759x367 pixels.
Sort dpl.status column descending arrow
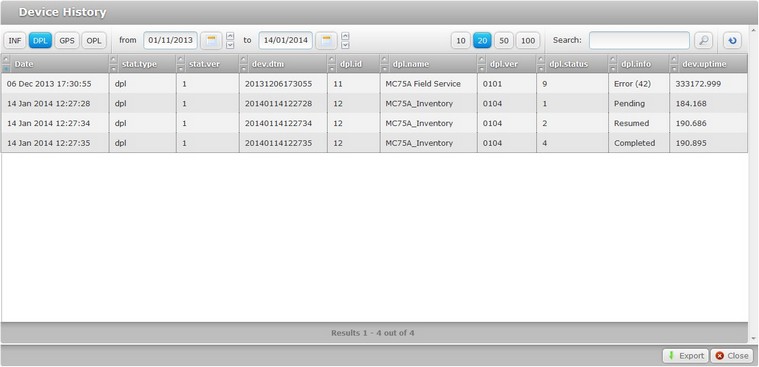pos(541,68)
